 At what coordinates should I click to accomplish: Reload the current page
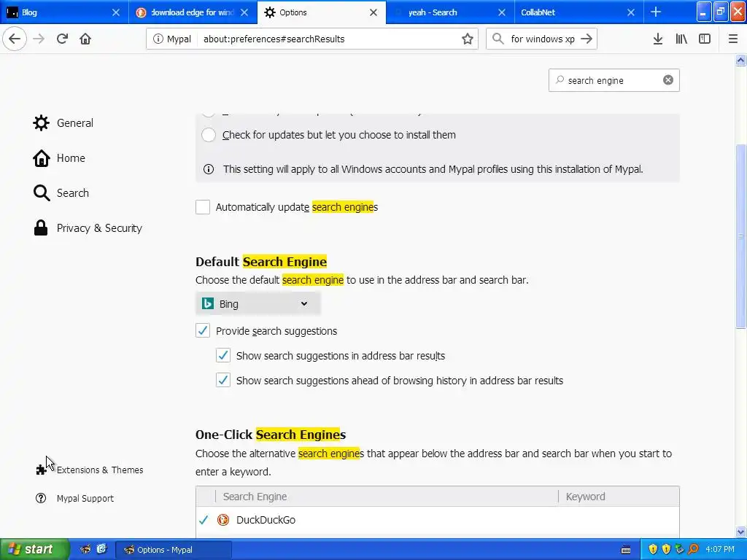(62, 39)
